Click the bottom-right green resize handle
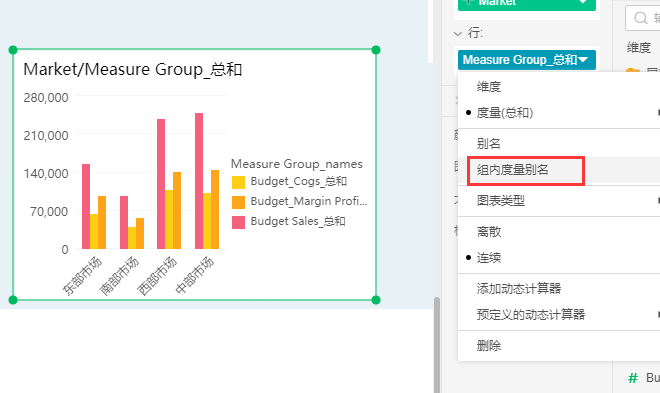The width and height of the screenshot is (660, 393). pos(376,300)
